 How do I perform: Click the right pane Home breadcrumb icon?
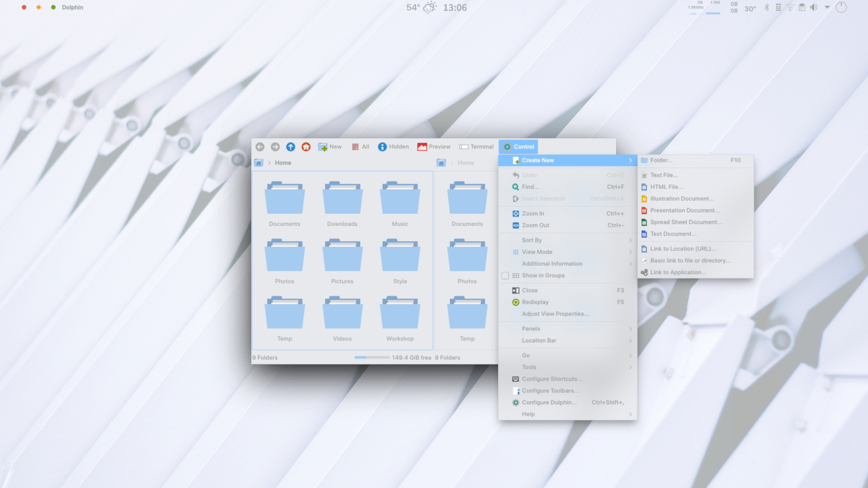tap(441, 162)
